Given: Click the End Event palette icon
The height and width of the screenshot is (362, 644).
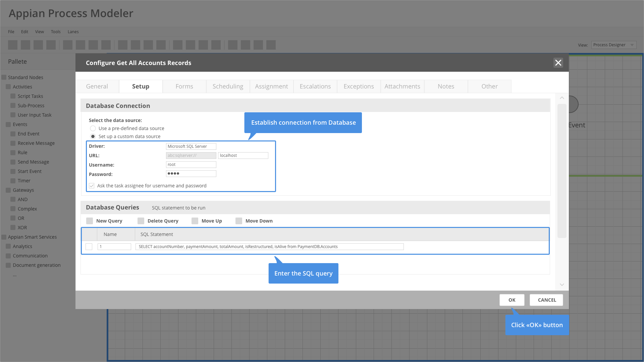Looking at the screenshot, I should [x=13, y=134].
